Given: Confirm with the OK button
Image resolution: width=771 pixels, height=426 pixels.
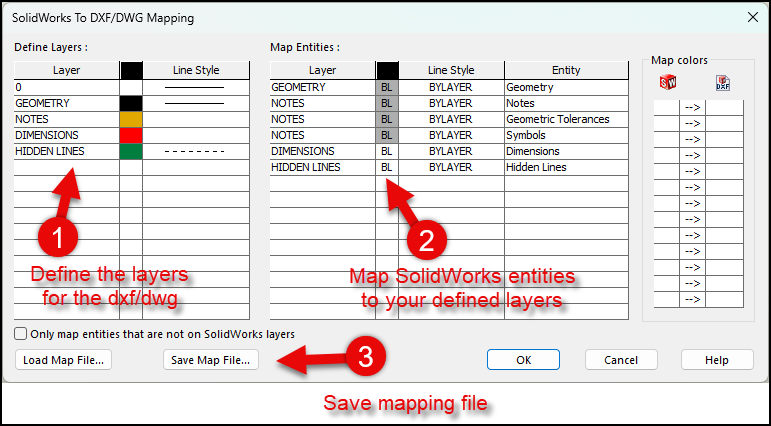Looking at the screenshot, I should pyautogui.click(x=523, y=360).
